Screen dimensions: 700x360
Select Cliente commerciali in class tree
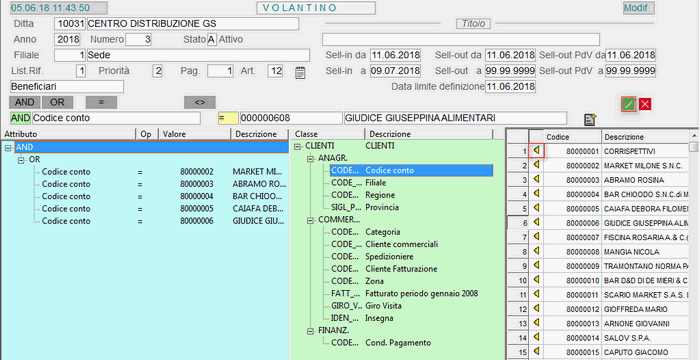[x=401, y=244]
